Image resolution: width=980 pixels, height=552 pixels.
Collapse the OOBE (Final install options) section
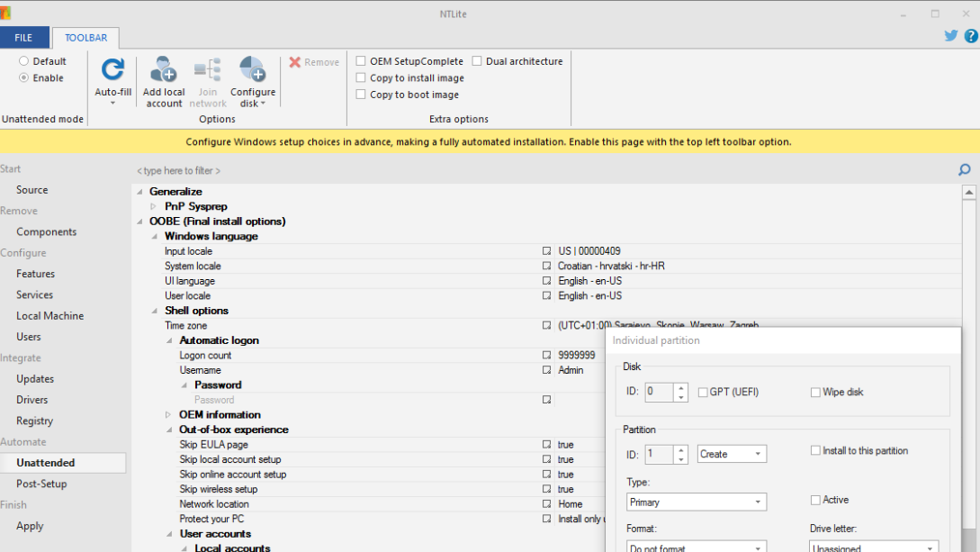[140, 222]
